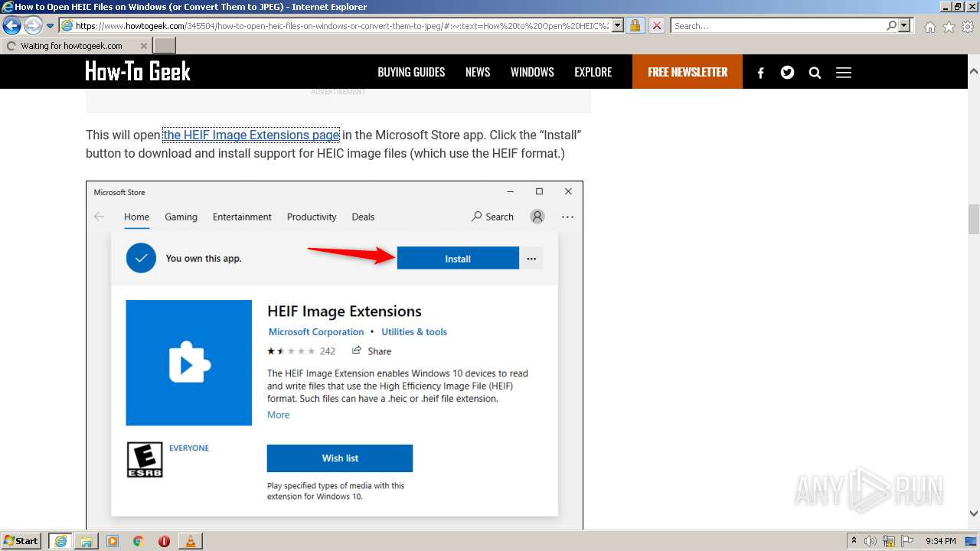Open the News menu item

pyautogui.click(x=478, y=72)
